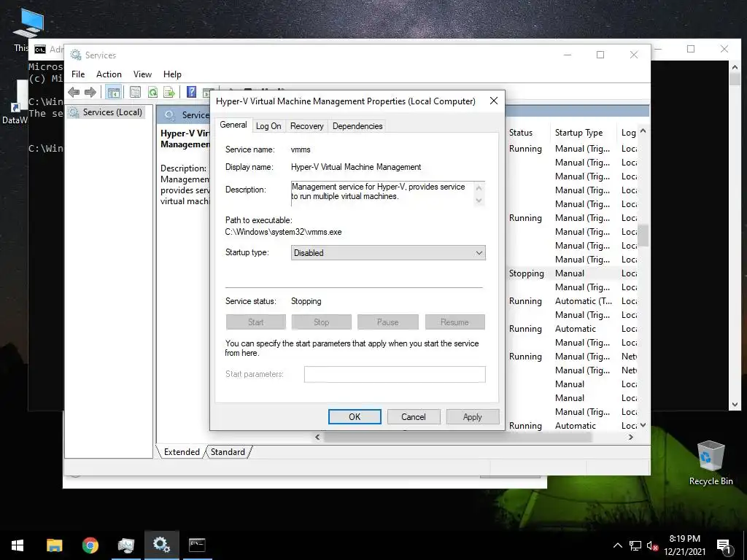This screenshot has height=560, width=747.
Task: Open the Recovery tab
Action: coord(307,126)
